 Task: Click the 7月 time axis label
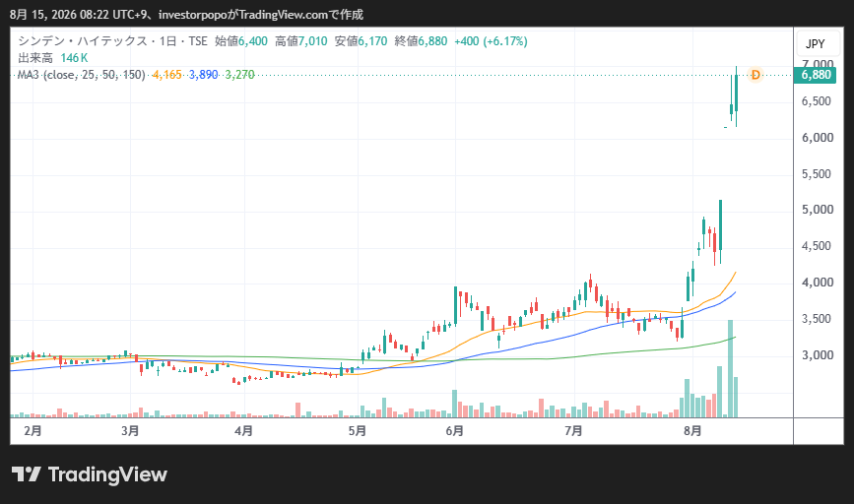(573, 431)
